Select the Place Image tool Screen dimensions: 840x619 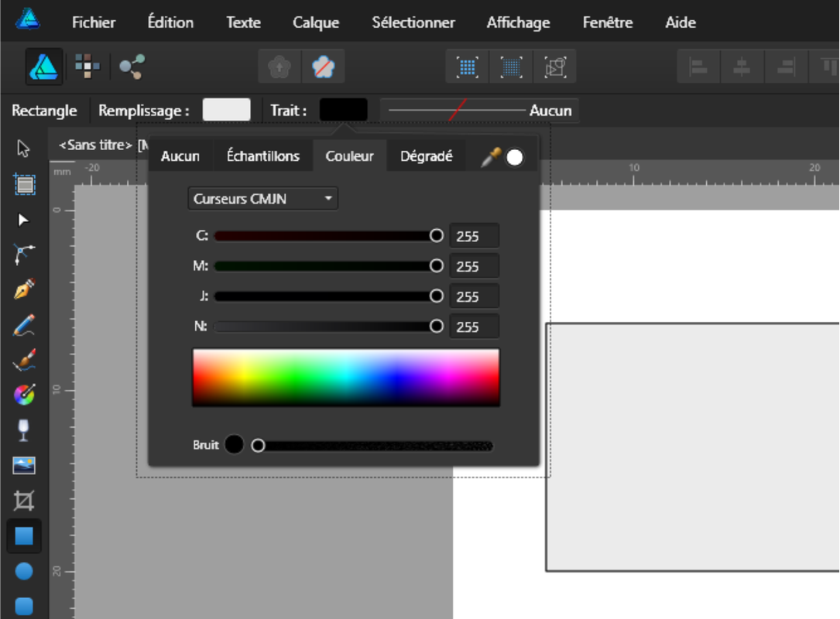(x=24, y=465)
